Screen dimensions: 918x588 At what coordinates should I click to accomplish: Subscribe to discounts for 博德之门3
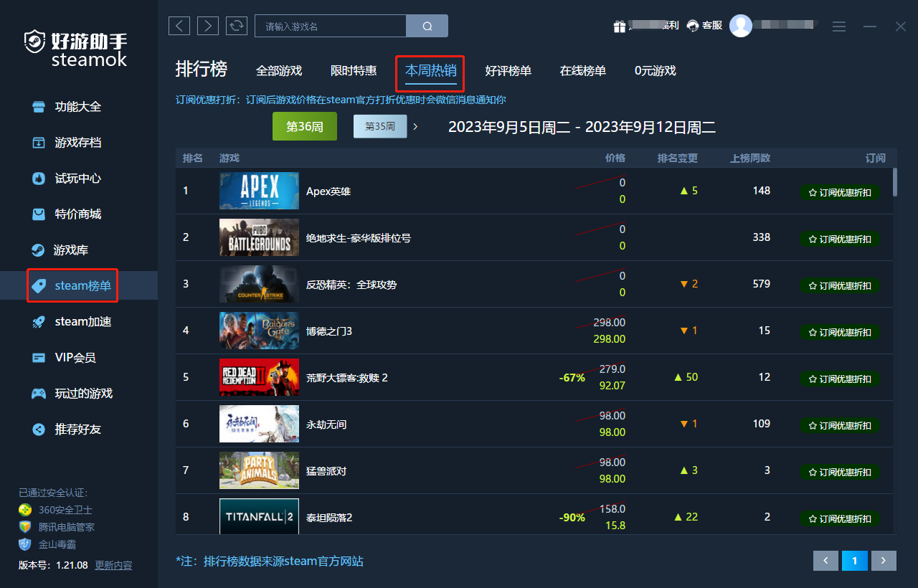840,332
